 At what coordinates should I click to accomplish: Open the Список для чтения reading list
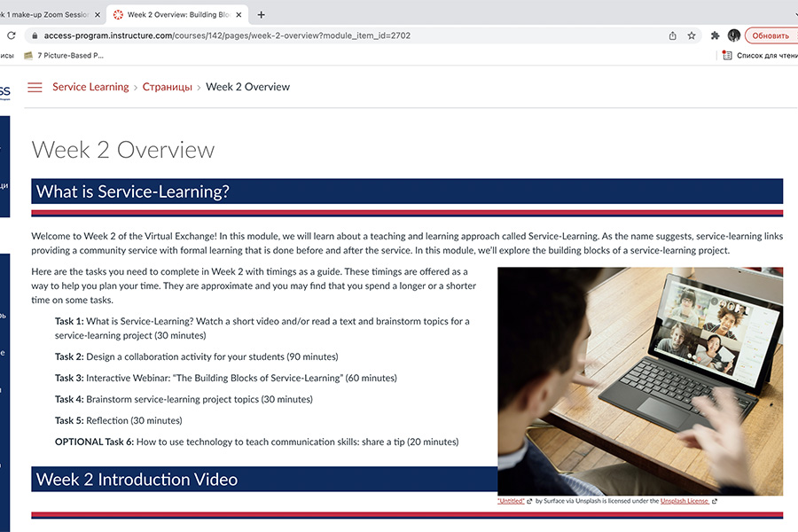pos(760,56)
